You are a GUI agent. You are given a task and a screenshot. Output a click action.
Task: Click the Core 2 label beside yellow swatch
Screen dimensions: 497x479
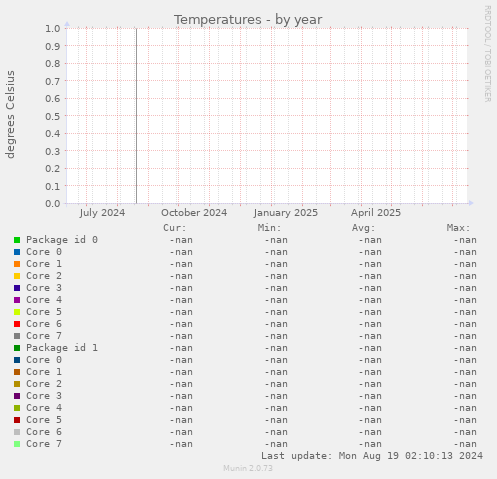coord(44,276)
